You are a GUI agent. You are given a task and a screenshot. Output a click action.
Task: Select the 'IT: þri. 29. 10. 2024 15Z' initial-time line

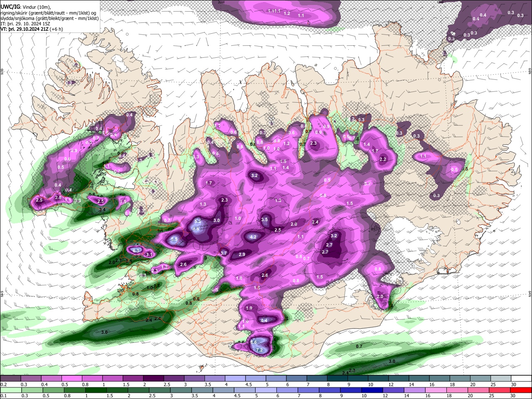coord(26,24)
